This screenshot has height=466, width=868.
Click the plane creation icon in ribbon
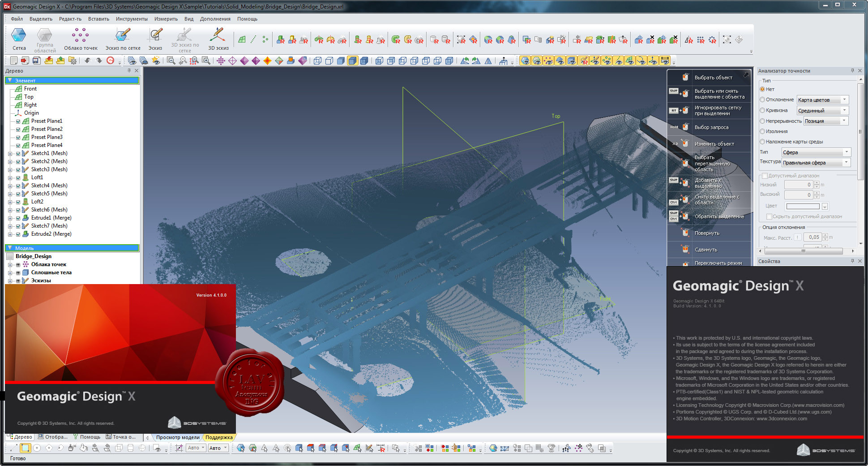pyautogui.click(x=242, y=39)
